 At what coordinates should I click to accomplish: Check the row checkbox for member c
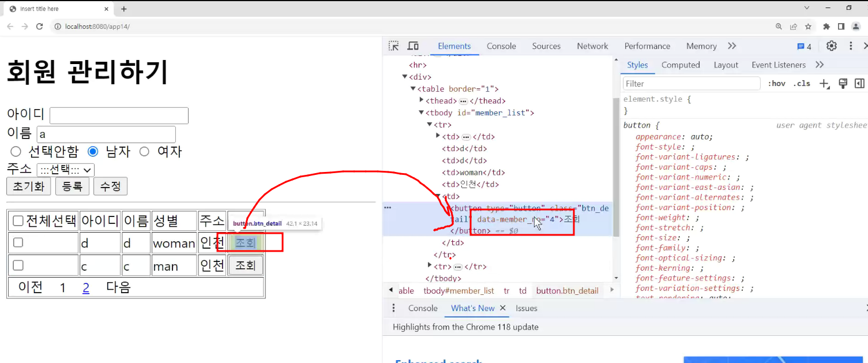(18, 265)
